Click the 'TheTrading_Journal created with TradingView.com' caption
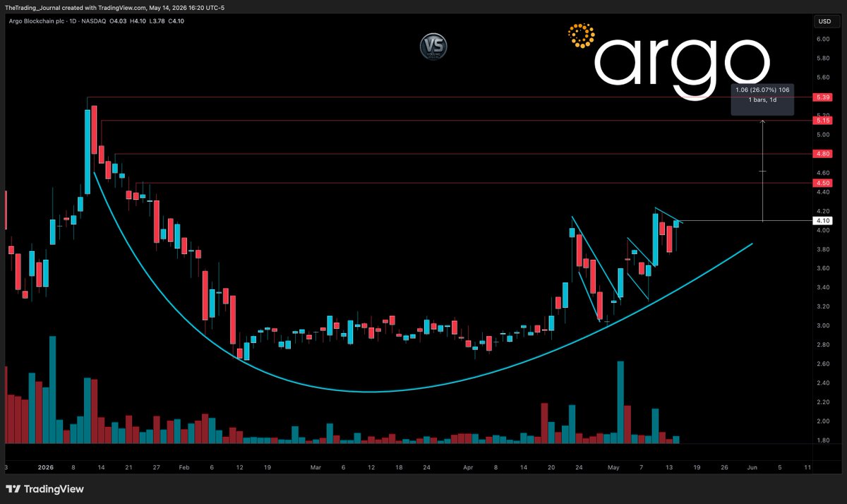This screenshot has width=847, height=504. pyautogui.click(x=74, y=7)
